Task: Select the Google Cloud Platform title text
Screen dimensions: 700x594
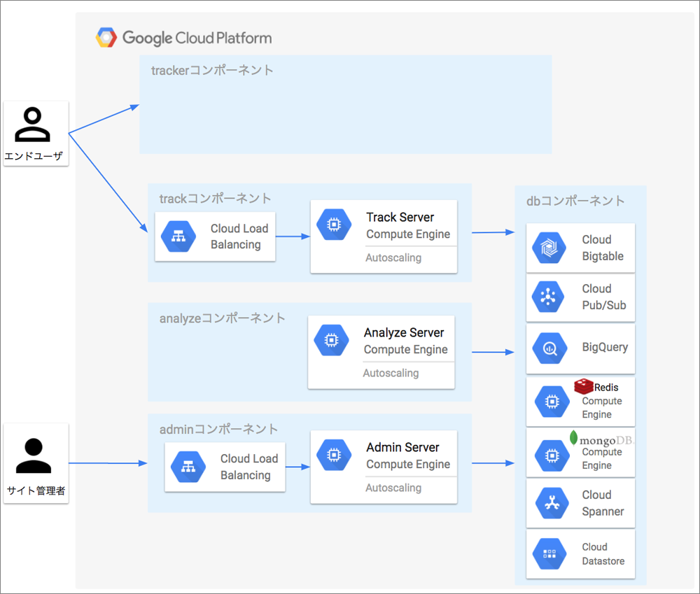Action: [x=197, y=38]
